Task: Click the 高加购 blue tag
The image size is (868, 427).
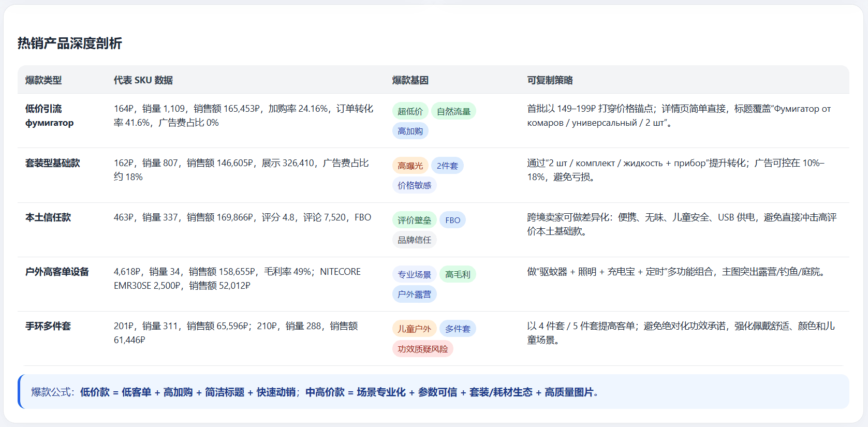Action: pos(410,131)
